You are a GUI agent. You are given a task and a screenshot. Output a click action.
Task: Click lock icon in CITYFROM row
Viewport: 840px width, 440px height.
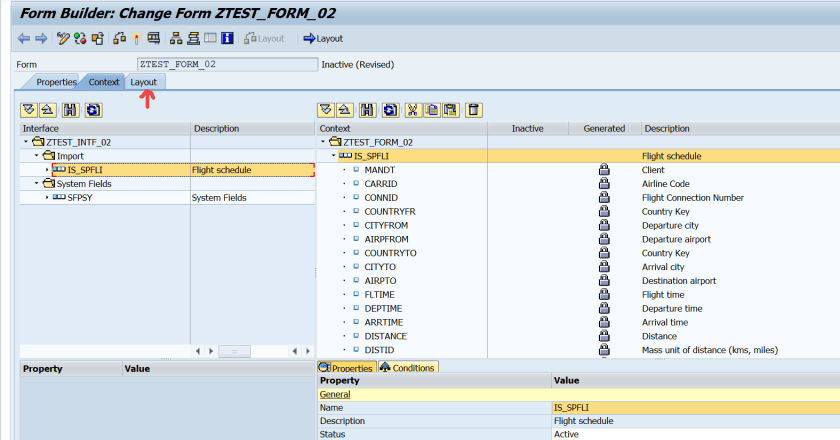(x=604, y=225)
